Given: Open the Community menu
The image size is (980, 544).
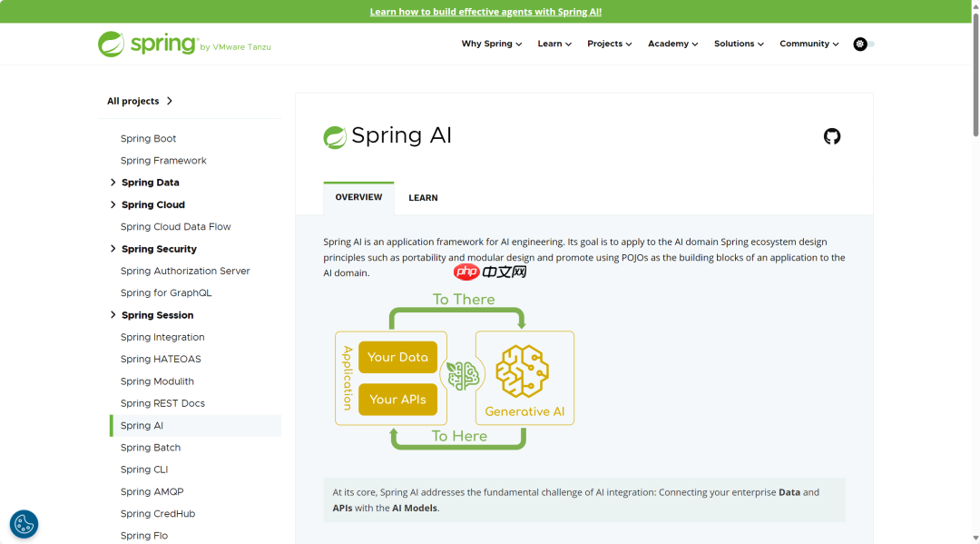Looking at the screenshot, I should (808, 44).
